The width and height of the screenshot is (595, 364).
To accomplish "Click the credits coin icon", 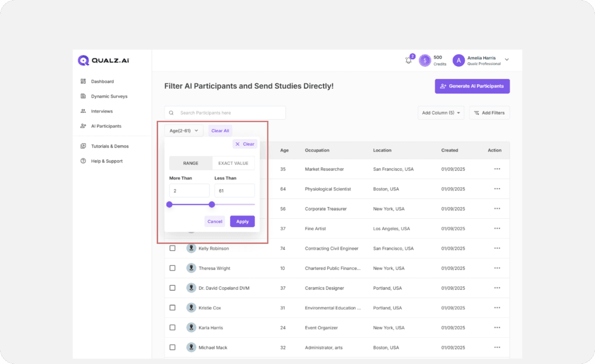I will [x=425, y=60].
